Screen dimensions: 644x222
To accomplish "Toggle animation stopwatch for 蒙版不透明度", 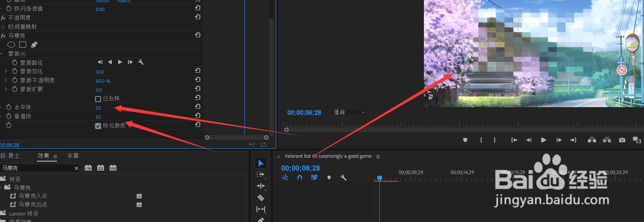I will 15,80.
